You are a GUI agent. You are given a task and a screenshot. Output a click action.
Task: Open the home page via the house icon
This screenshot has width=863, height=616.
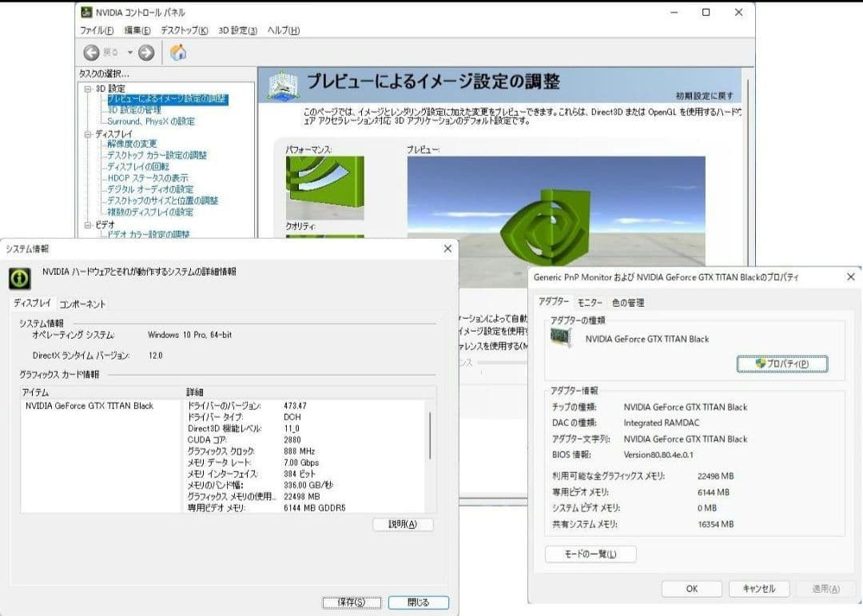click(x=176, y=53)
